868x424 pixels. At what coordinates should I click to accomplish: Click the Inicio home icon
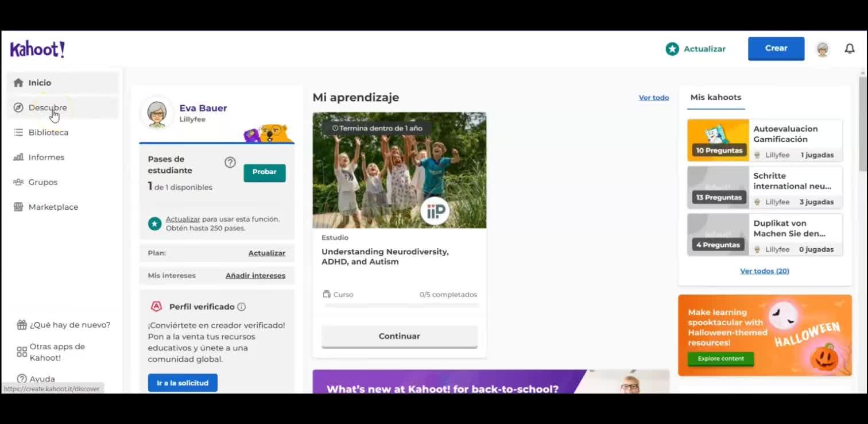(x=18, y=83)
